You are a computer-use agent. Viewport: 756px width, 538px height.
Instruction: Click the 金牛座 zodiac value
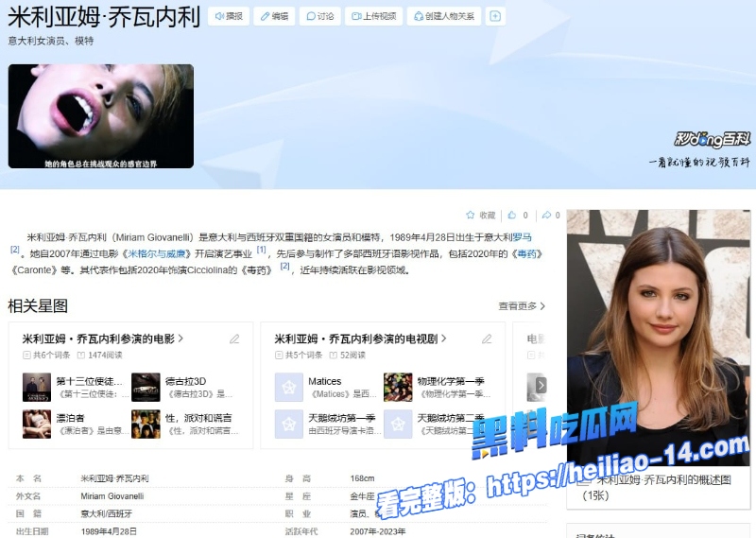[362, 496]
